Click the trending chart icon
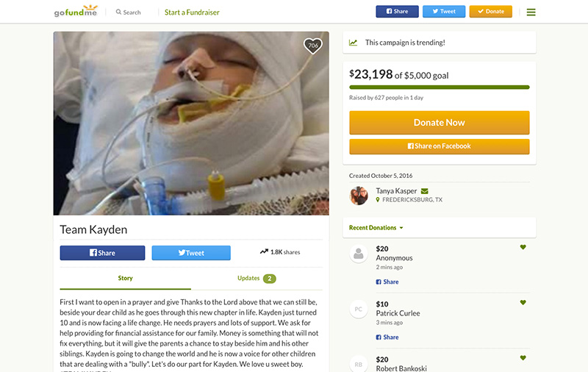Screen dimensions: 588x372 [354, 43]
